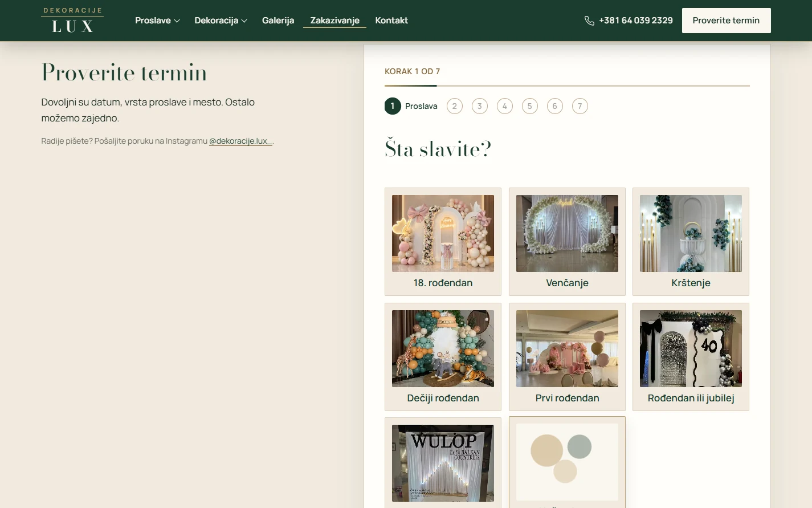Click the Šta slavite? heading

(438, 148)
